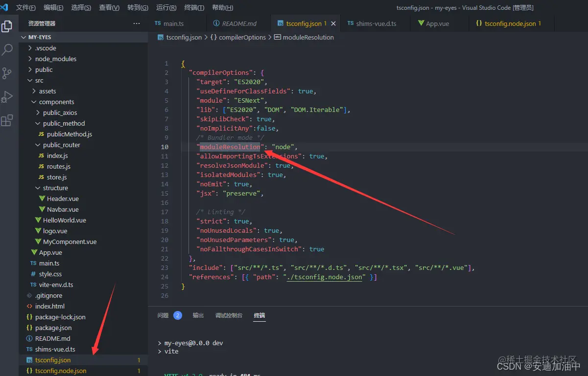This screenshot has height=376, width=588.
Task: Collapse the src folder
Action: click(83, 80)
